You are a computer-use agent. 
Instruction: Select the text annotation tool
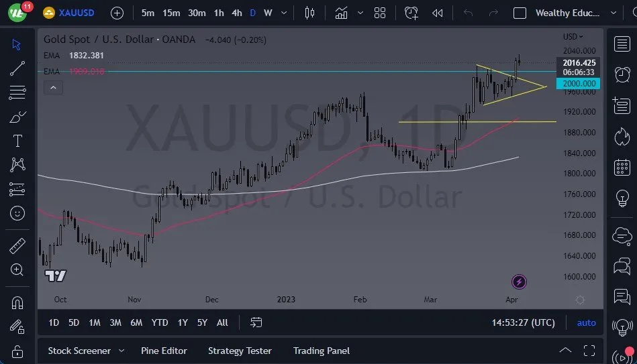[17, 141]
